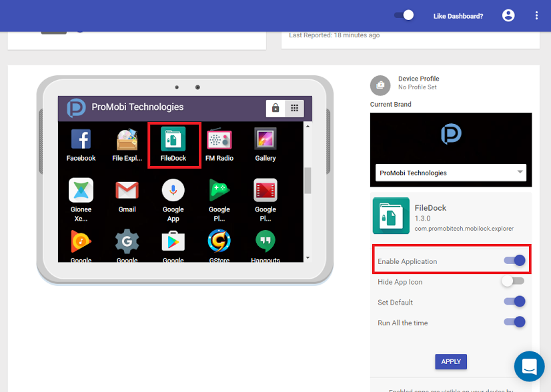Select the Google Play Store icon
The width and height of the screenshot is (551, 392).
pos(173,241)
